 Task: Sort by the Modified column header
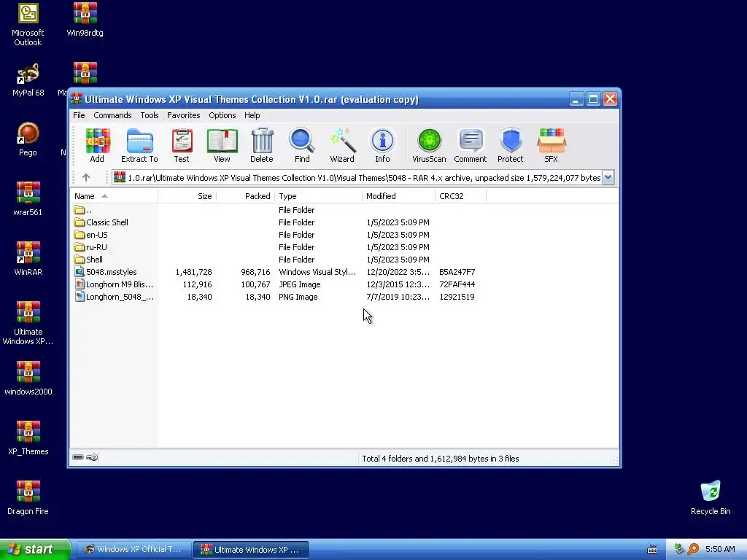398,196
